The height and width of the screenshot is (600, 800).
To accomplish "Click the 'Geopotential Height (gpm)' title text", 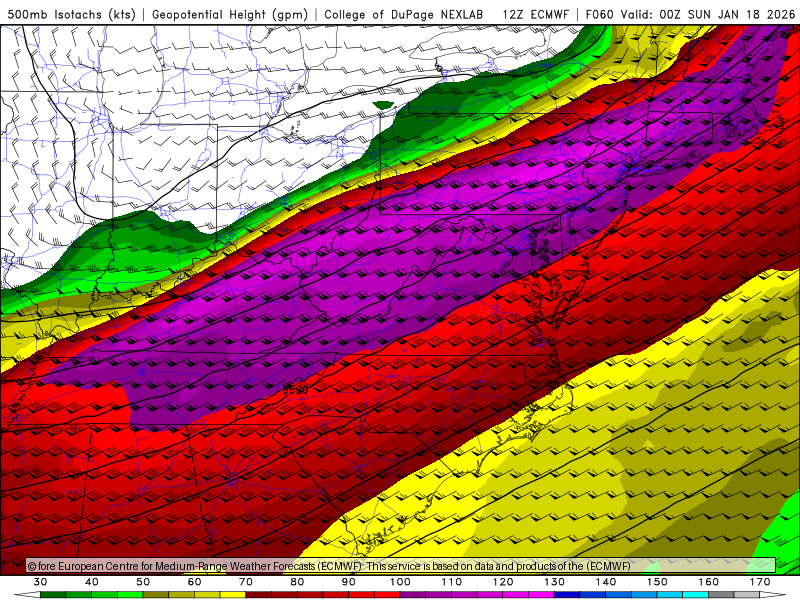I will click(230, 14).
